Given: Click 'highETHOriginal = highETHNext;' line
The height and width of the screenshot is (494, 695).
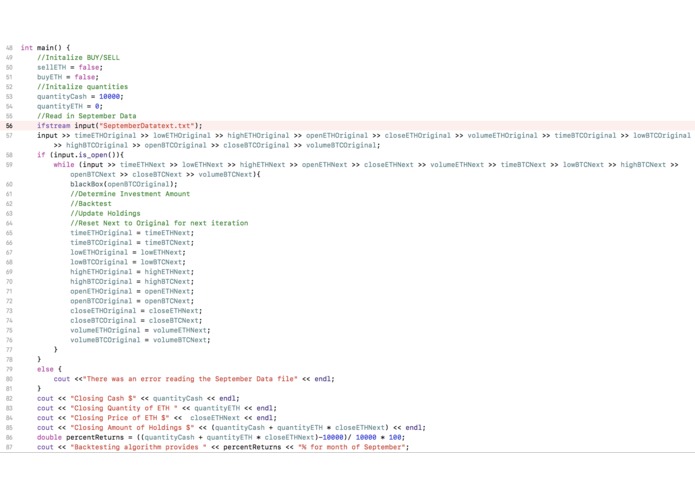Looking at the screenshot, I should tap(132, 272).
